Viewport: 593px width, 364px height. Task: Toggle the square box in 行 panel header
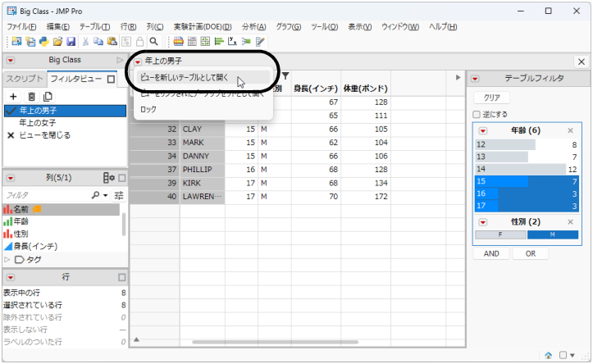[121, 277]
